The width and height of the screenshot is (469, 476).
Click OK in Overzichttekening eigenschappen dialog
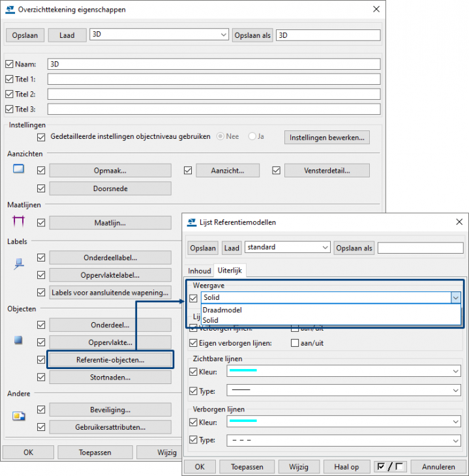28,453
